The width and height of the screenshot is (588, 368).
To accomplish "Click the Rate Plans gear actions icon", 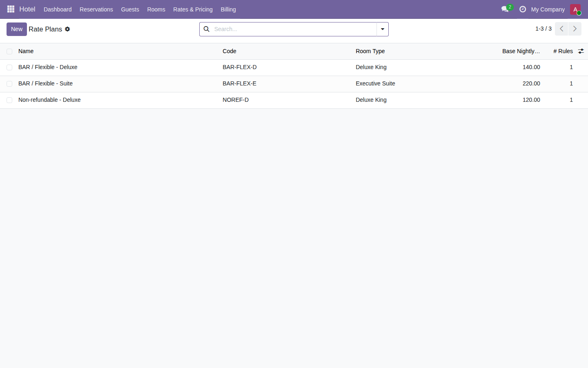I will (x=67, y=29).
